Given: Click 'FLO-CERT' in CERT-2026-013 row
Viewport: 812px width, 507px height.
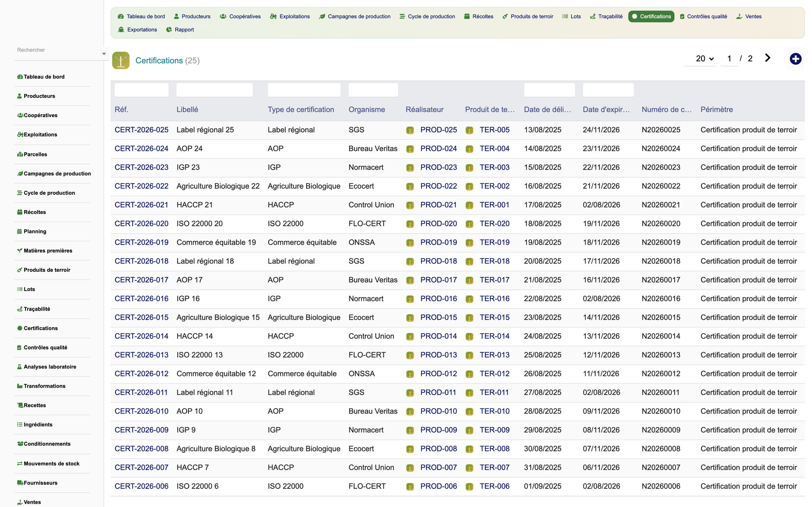Looking at the screenshot, I should tap(367, 355).
